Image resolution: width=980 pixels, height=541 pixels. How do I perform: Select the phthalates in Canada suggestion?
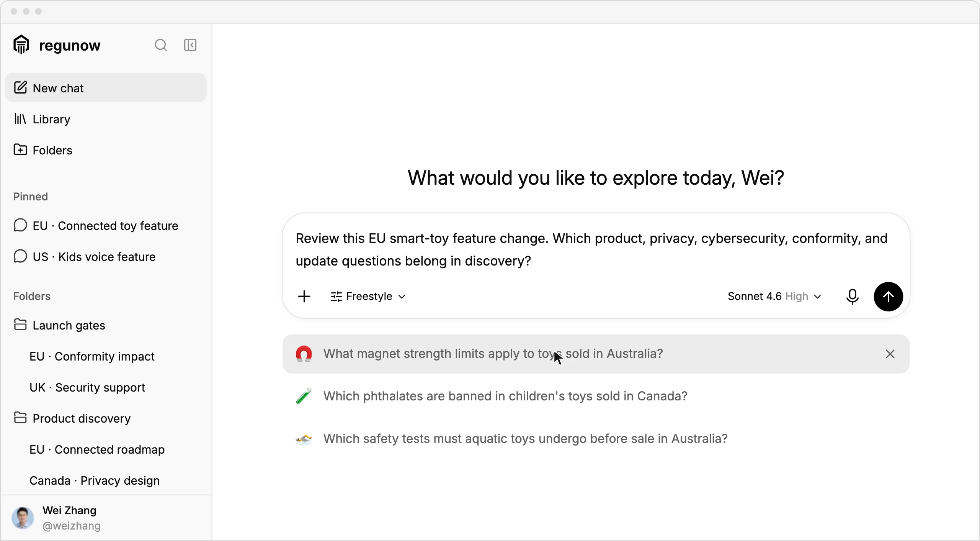click(x=505, y=396)
